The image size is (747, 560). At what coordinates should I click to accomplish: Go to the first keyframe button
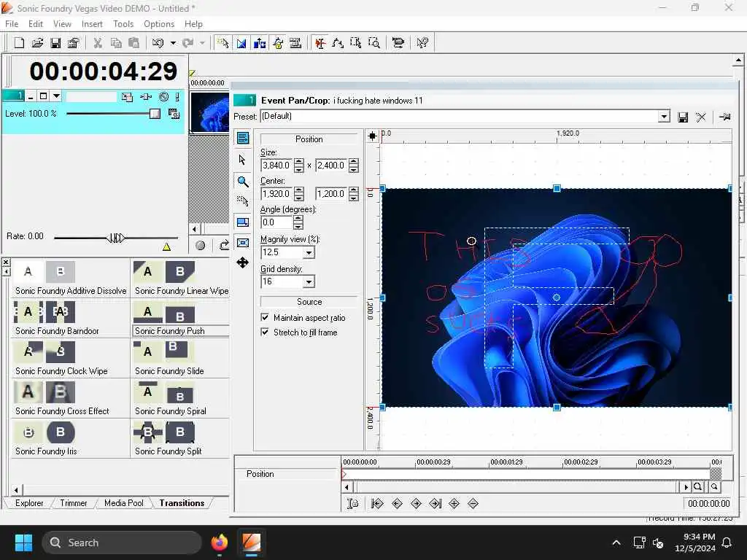click(377, 503)
